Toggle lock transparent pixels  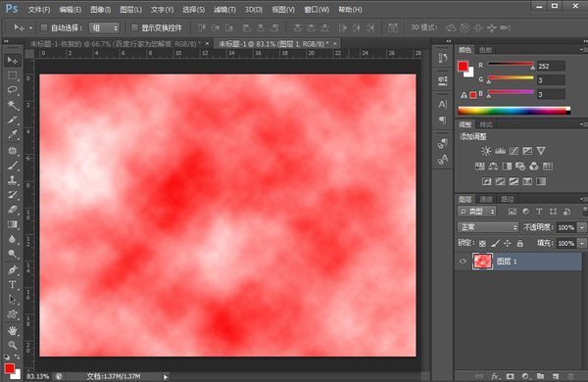(x=482, y=243)
